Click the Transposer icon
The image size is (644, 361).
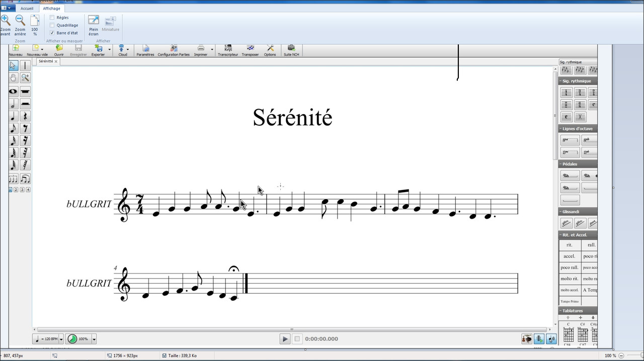point(250,50)
